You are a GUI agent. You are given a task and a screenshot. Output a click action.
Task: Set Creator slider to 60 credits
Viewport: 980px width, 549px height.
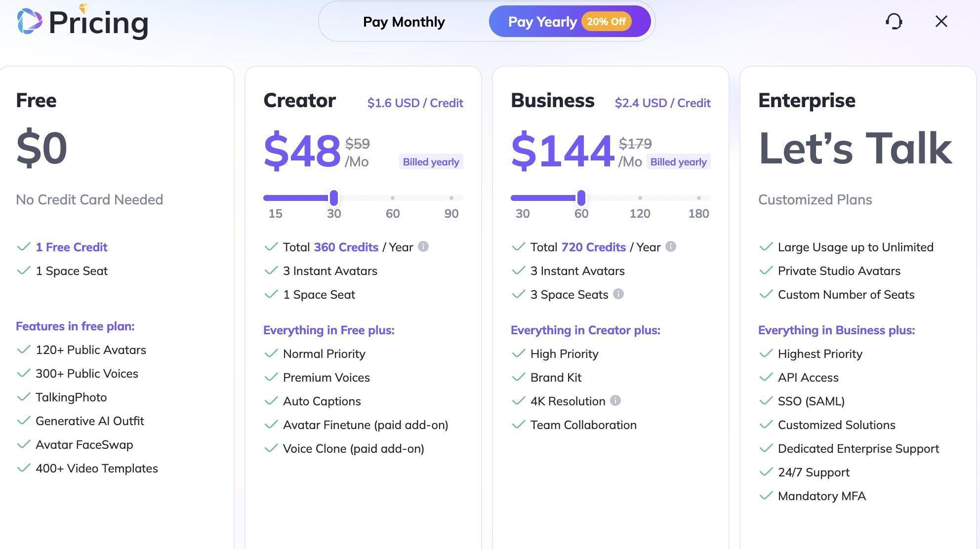point(393,198)
